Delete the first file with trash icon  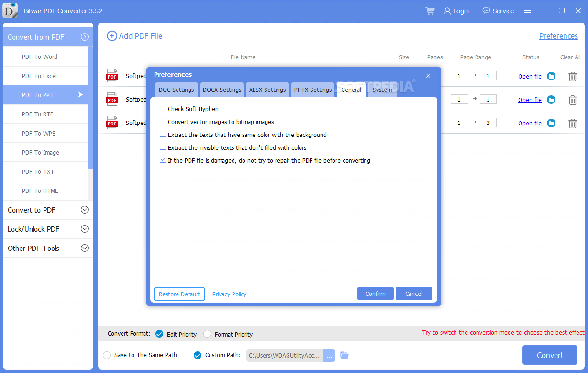[572, 77]
